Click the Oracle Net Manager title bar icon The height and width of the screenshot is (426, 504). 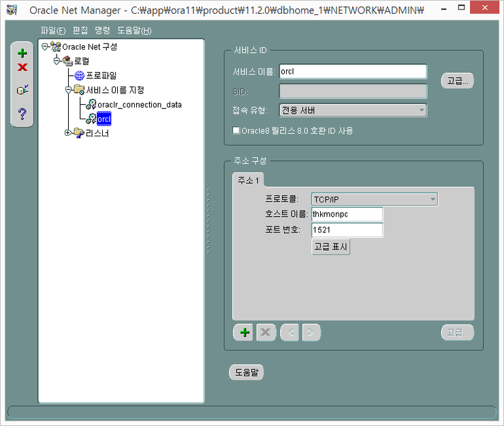coord(12,10)
